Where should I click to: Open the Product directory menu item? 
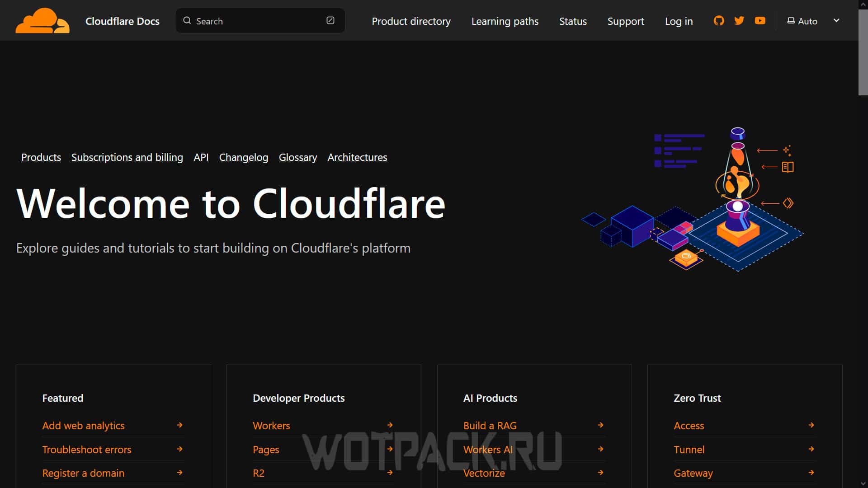coord(411,21)
